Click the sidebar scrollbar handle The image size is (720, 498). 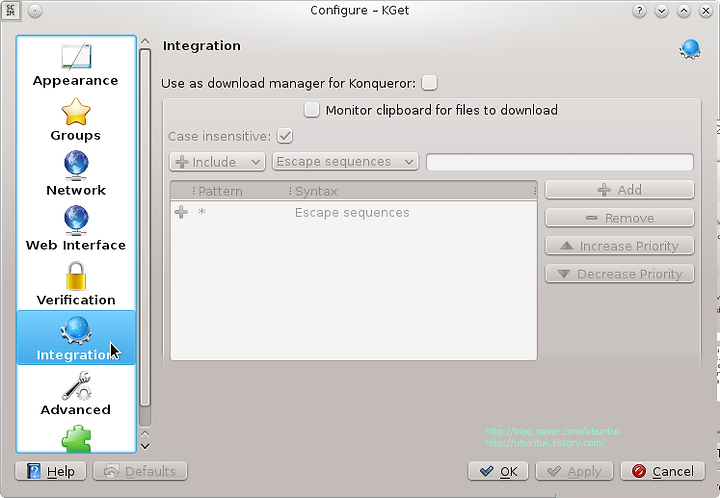[x=145, y=228]
